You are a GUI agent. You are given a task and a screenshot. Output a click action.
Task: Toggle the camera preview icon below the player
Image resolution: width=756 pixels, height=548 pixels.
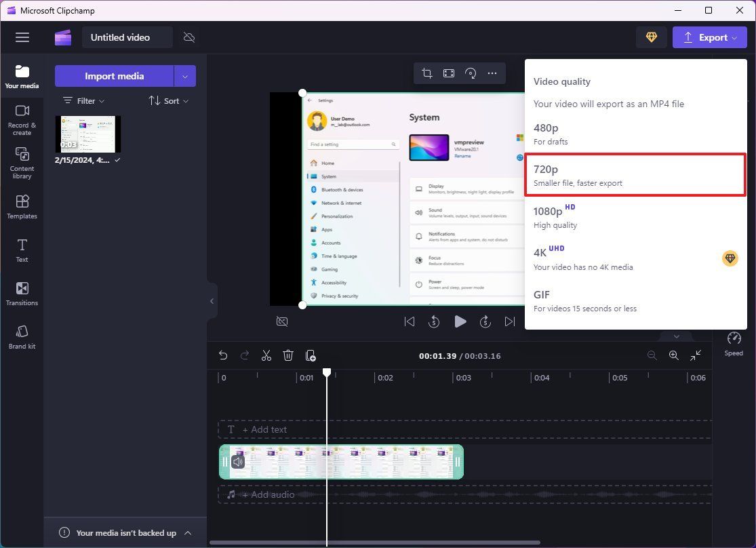tap(282, 321)
